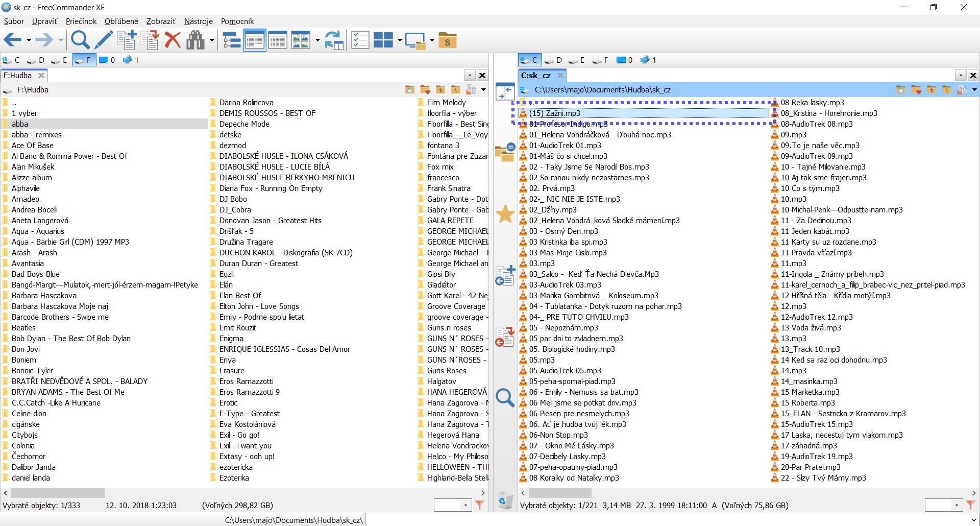The width and height of the screenshot is (980, 526).
Task: Click the desktop folder monitor icon
Action: tap(415, 40)
